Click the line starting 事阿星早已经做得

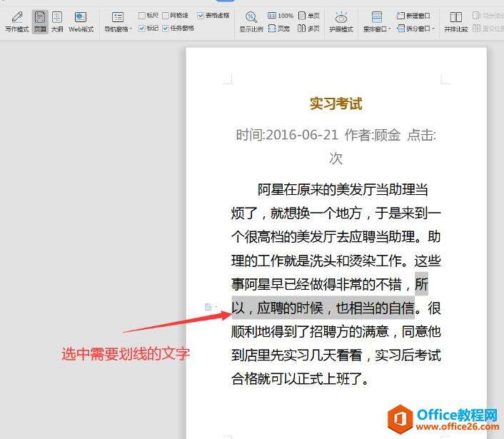330,284
